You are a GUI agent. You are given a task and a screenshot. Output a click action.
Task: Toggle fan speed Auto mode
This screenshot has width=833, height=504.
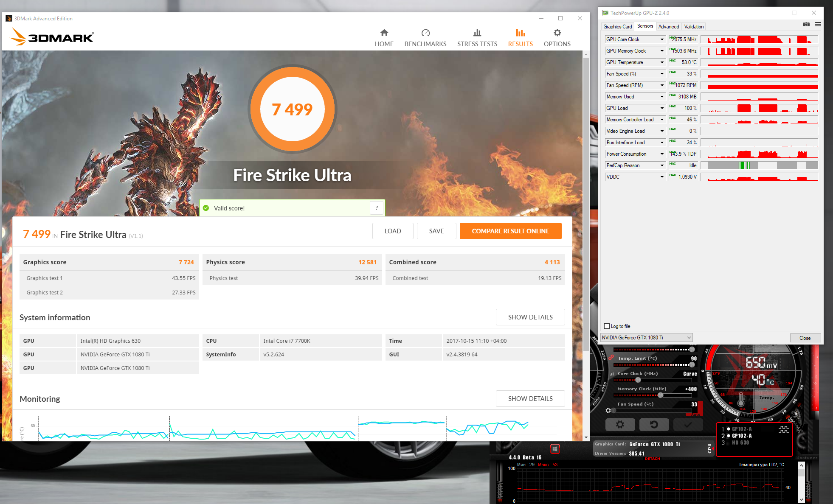tap(696, 414)
